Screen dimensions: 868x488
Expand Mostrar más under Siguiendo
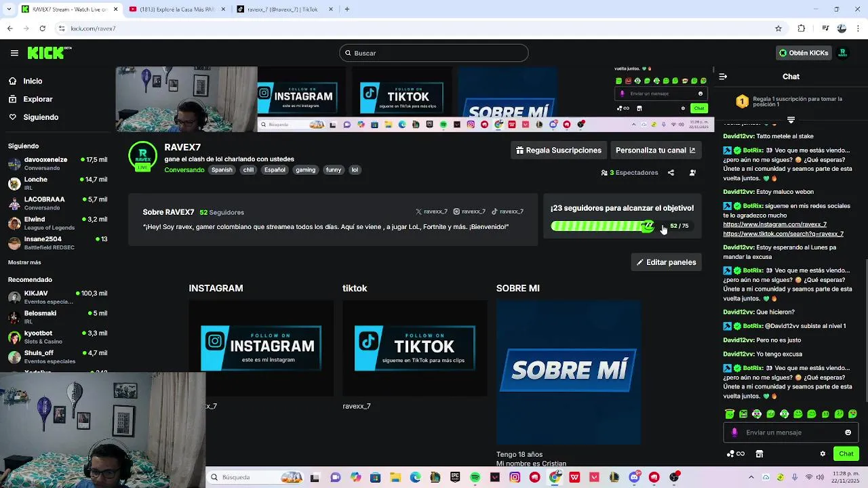coord(24,262)
